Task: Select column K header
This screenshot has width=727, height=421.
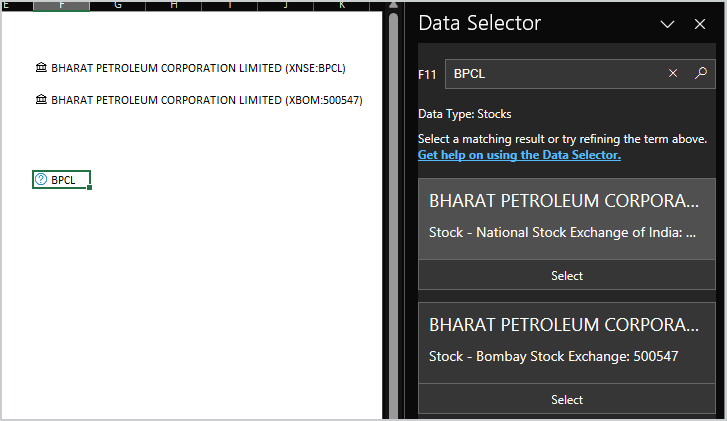Action: pos(342,5)
